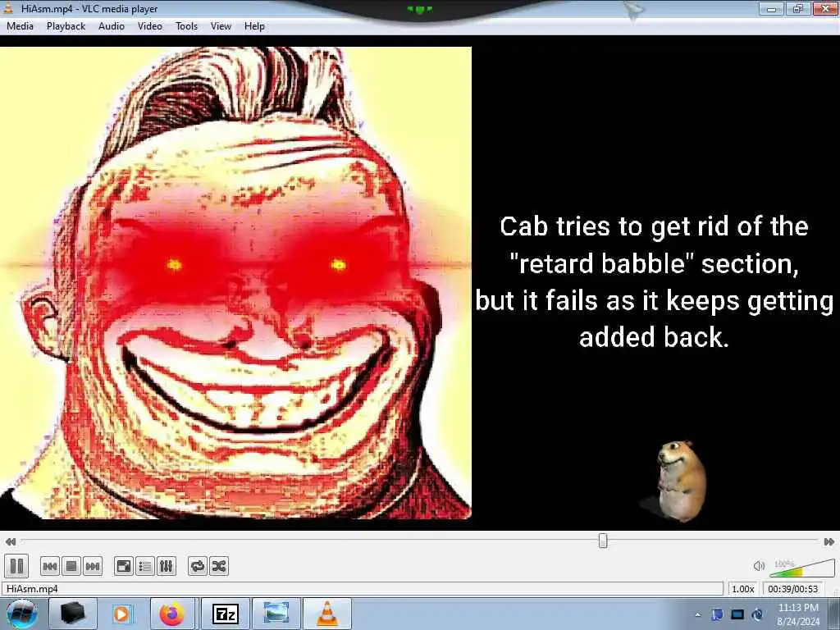Screen dimensions: 840x630
Task: Toggle random shuffle mode
Action: click(x=218, y=566)
